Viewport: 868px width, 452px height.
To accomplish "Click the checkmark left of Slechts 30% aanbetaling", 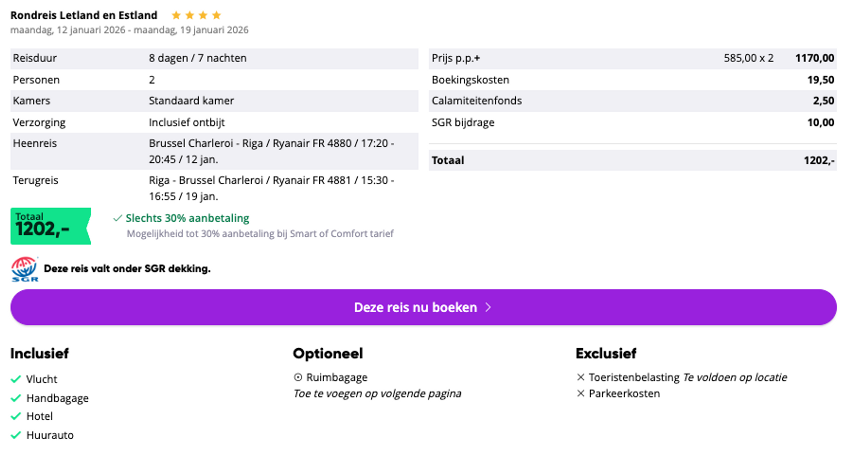I will 117,218.
